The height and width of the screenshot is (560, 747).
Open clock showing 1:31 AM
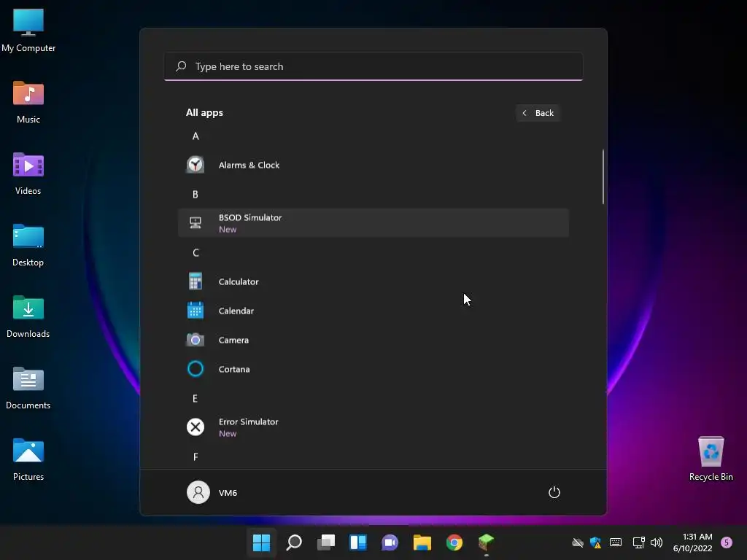693,542
